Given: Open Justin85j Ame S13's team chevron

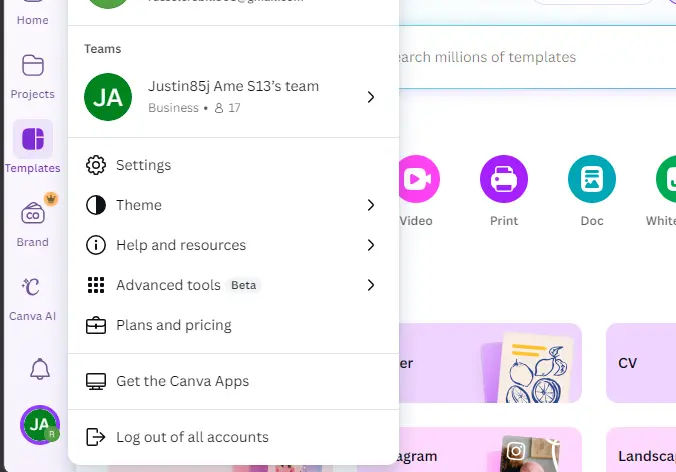Looking at the screenshot, I should (x=371, y=97).
